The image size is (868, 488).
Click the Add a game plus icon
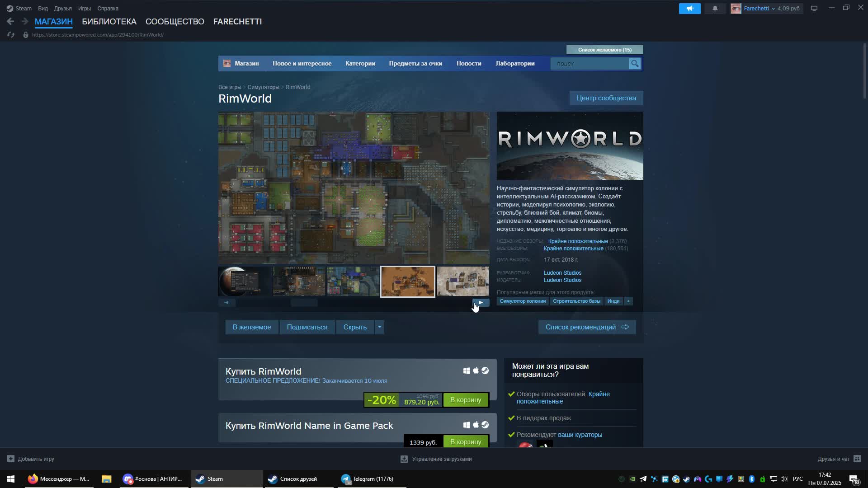click(x=11, y=459)
